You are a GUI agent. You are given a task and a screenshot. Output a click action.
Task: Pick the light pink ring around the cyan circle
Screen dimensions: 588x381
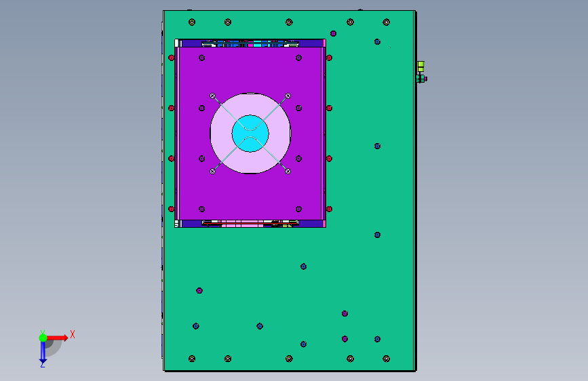point(221,134)
